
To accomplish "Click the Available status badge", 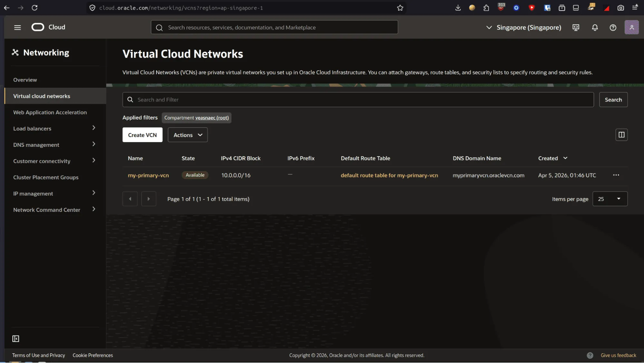I will pos(195,175).
